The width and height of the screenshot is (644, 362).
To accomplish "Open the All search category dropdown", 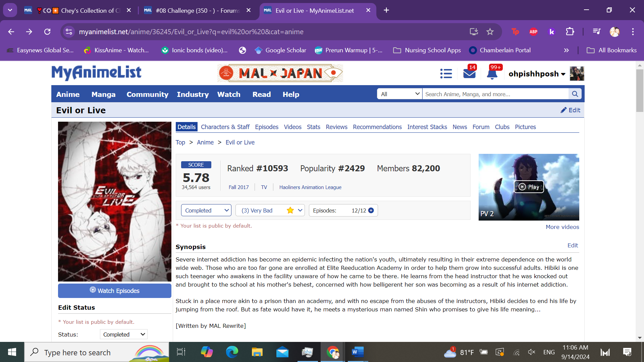I will click(400, 94).
